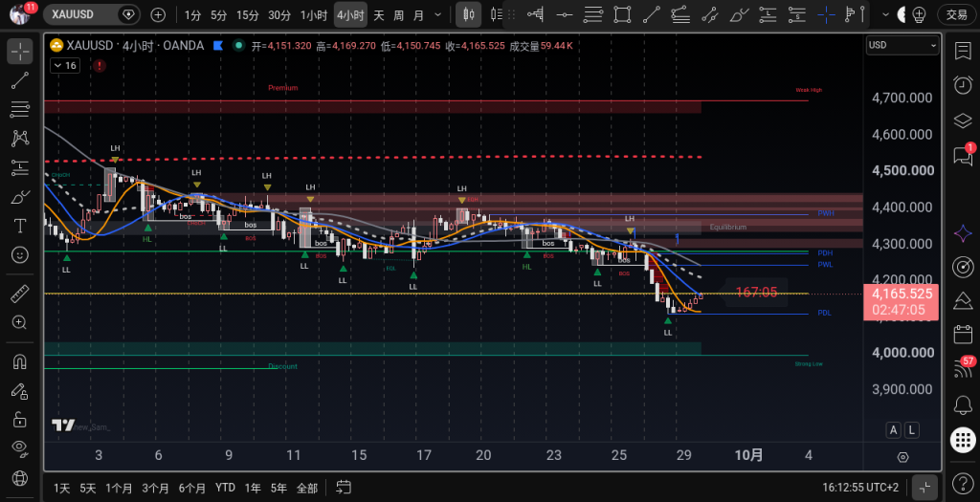Set date range to 全部
Image resolution: width=980 pixels, height=502 pixels.
click(x=307, y=488)
